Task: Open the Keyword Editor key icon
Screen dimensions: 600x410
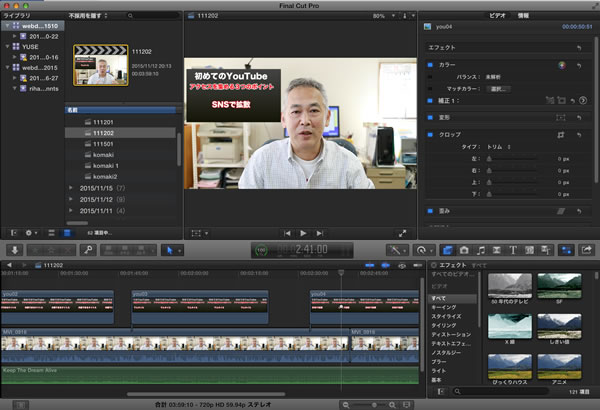Action: click(x=88, y=250)
